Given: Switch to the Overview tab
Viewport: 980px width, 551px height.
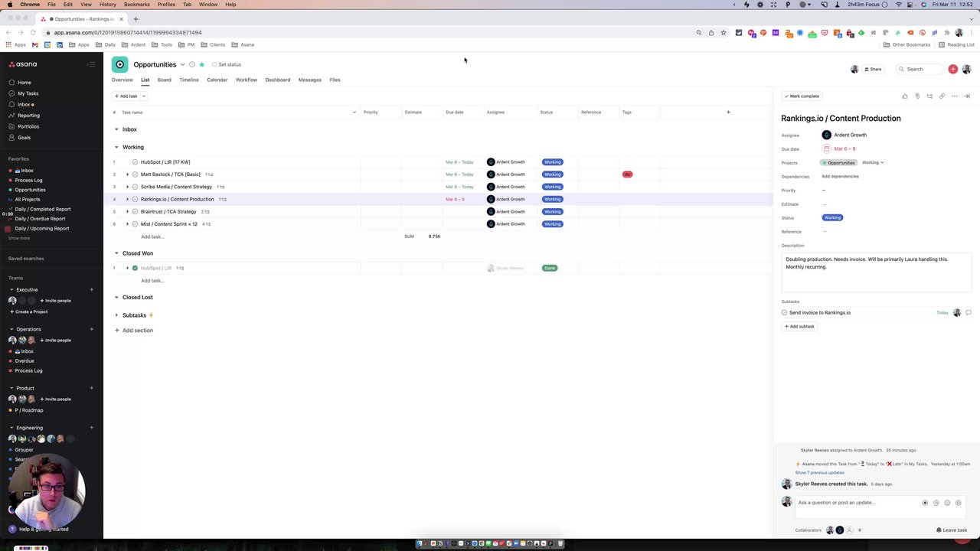Looking at the screenshot, I should 122,80.
